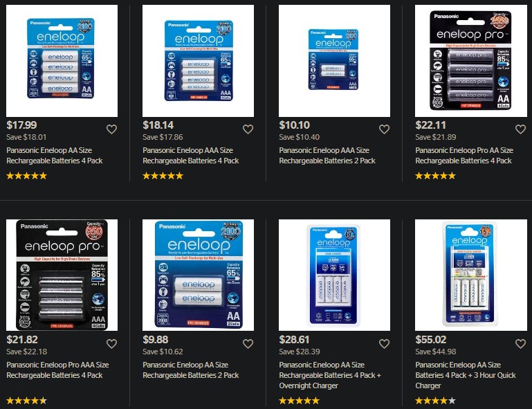This screenshot has height=409, width=532.
Task: View star rating of Quick Charger bundle
Action: pos(435,401)
